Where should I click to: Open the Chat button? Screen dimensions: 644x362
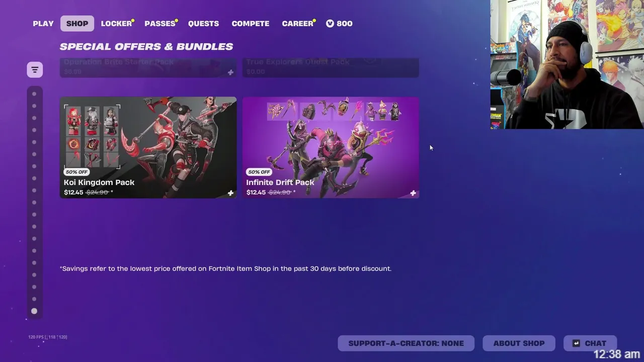(x=590, y=343)
